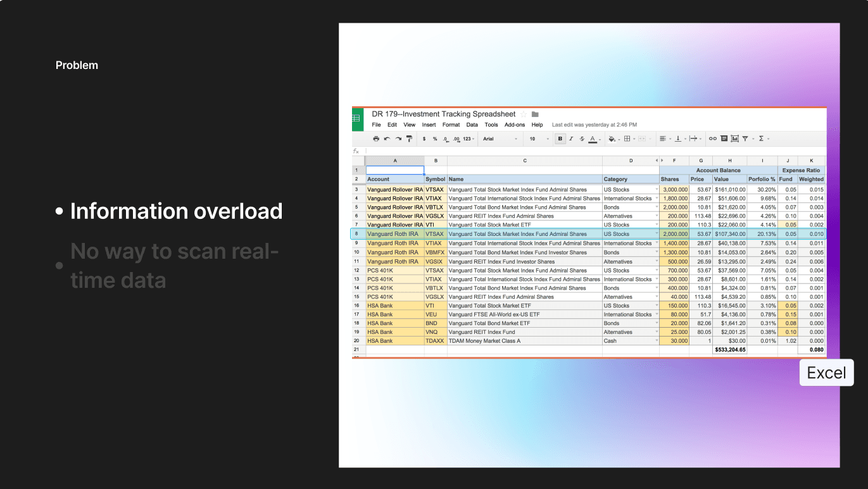Click total value '$533,204.65'
868x489 pixels.
(x=729, y=349)
